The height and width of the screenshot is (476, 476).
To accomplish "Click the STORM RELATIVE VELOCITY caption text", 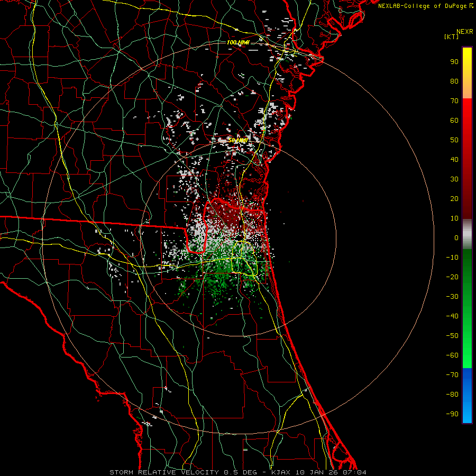I will [164, 472].
